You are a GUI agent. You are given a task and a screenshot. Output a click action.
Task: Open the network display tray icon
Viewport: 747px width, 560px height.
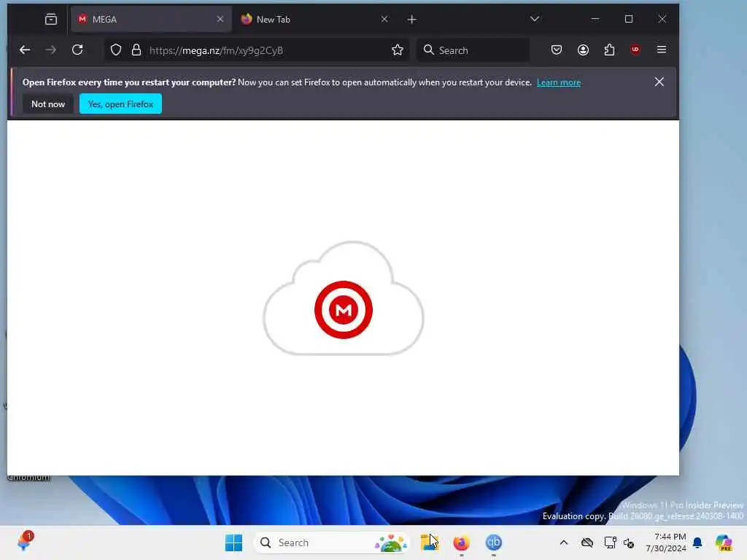coord(611,542)
